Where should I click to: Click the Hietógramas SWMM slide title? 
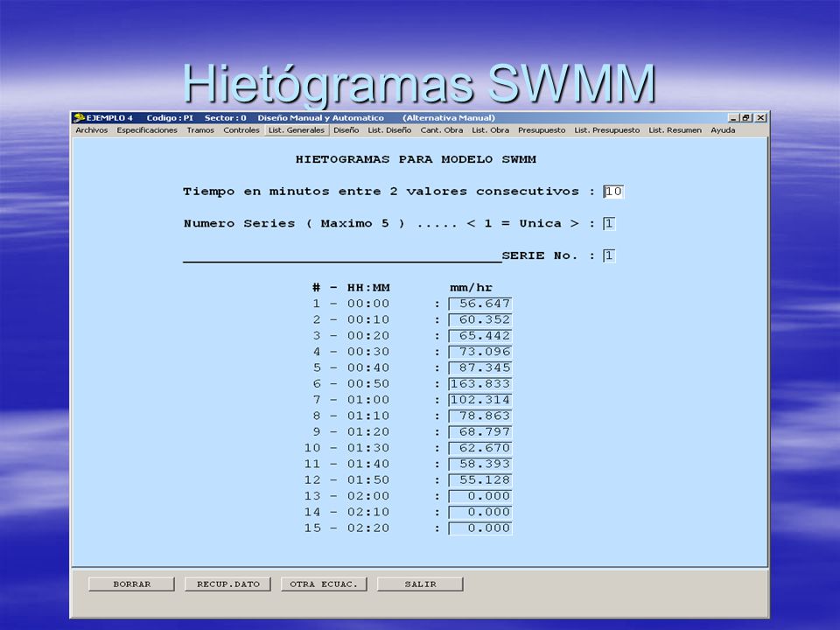pos(419,84)
